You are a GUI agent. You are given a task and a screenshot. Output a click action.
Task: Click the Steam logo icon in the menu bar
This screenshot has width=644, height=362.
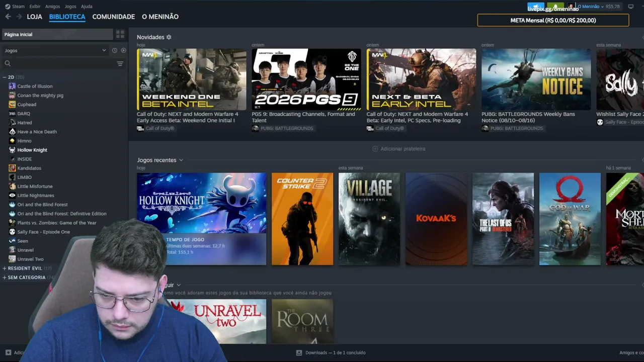pyautogui.click(x=7, y=7)
